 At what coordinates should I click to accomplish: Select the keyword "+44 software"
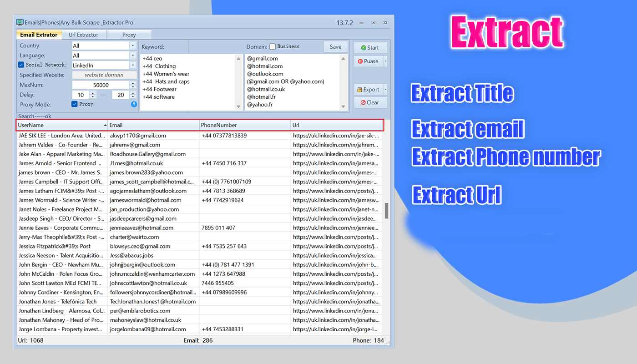pos(159,97)
